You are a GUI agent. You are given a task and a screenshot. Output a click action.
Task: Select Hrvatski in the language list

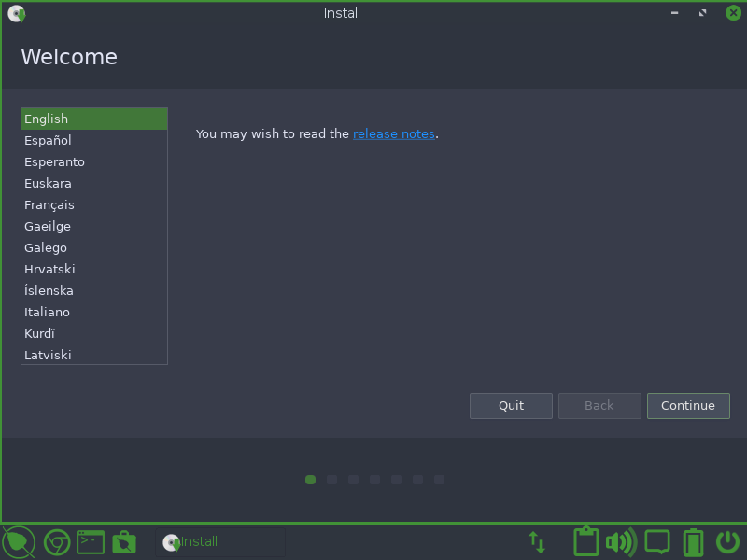coord(94,269)
